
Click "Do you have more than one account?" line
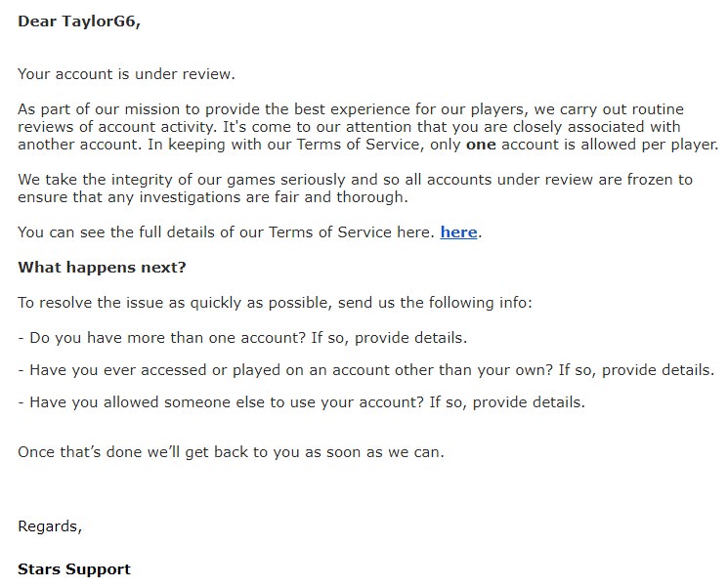coord(242,337)
